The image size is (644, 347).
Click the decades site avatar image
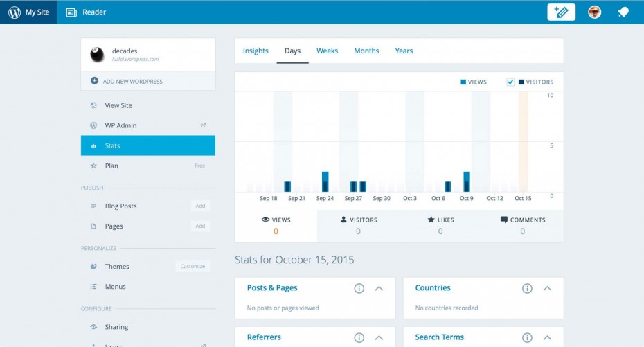click(98, 55)
